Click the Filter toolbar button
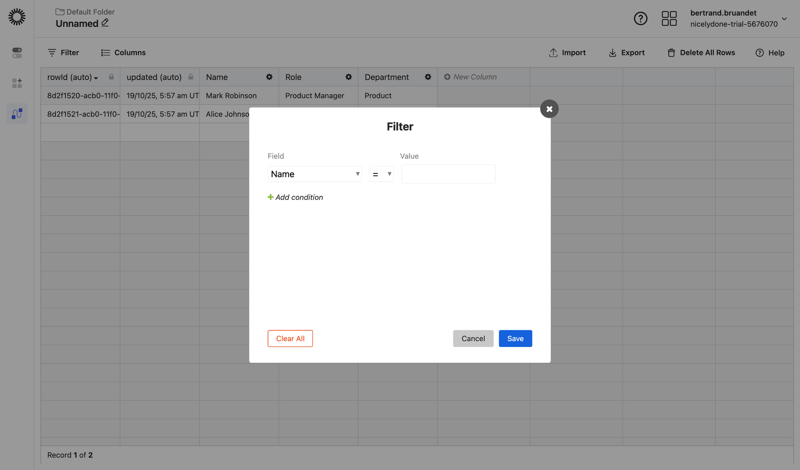 tap(63, 53)
